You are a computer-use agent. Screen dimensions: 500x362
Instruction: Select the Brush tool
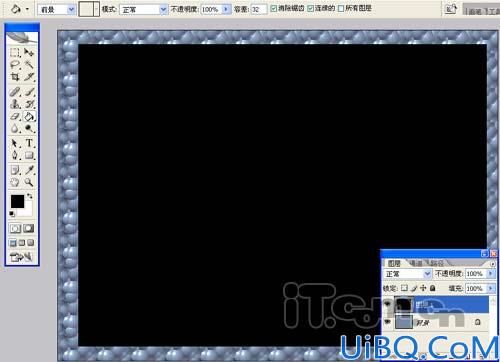click(x=29, y=92)
